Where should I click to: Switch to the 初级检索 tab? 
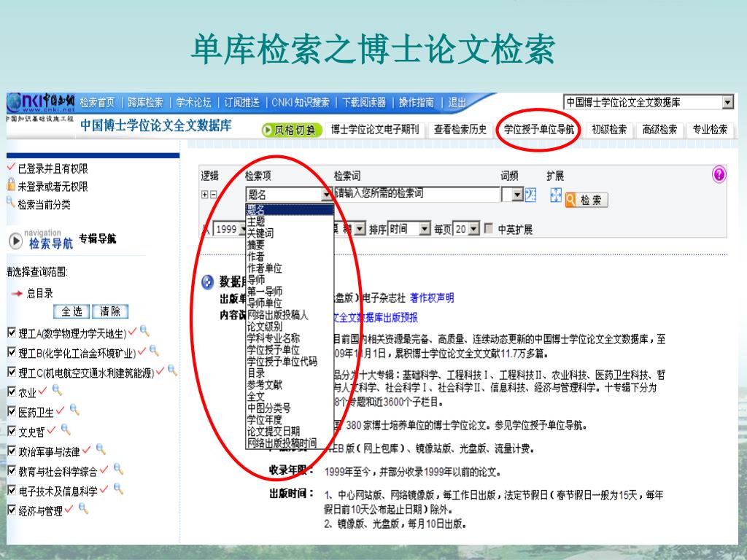click(609, 129)
